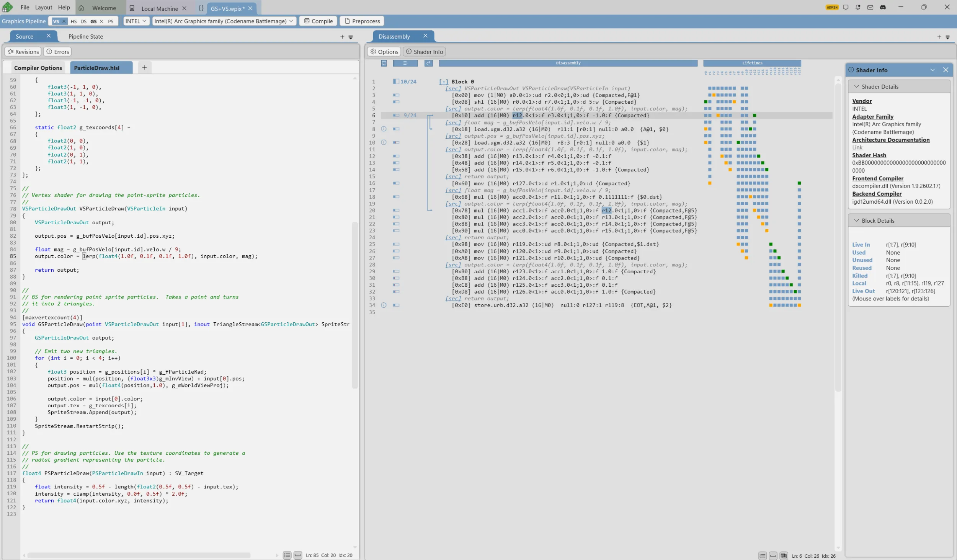Screen dimensions: 957x560
Task: Add a new panel in the Disassembly area
Action: [939, 37]
